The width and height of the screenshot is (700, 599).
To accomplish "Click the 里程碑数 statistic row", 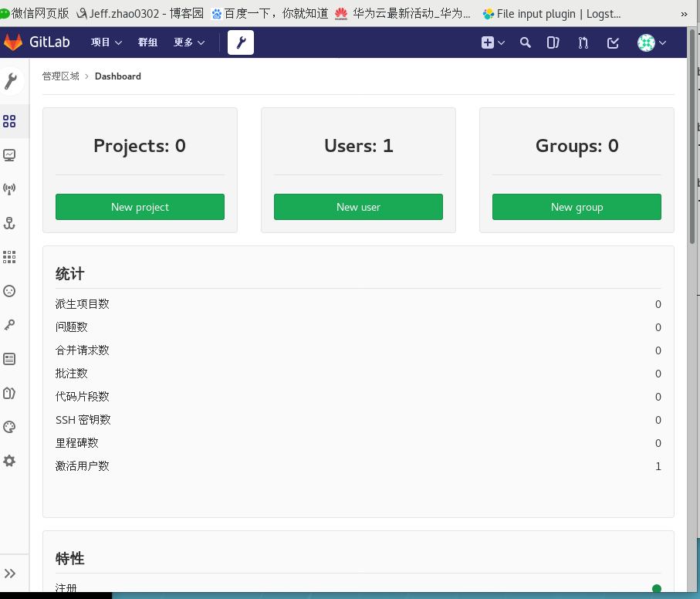I will pos(358,443).
